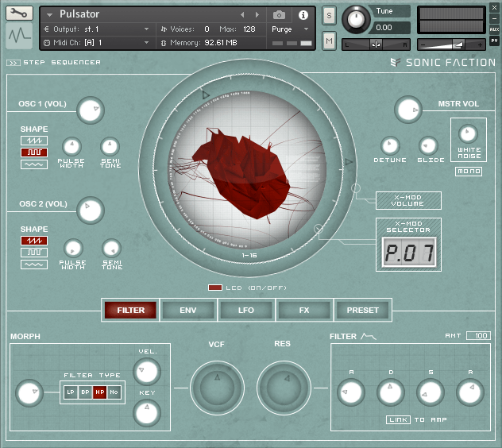The image size is (502, 448).
Task: Switch to the ENV tab
Action: click(188, 310)
